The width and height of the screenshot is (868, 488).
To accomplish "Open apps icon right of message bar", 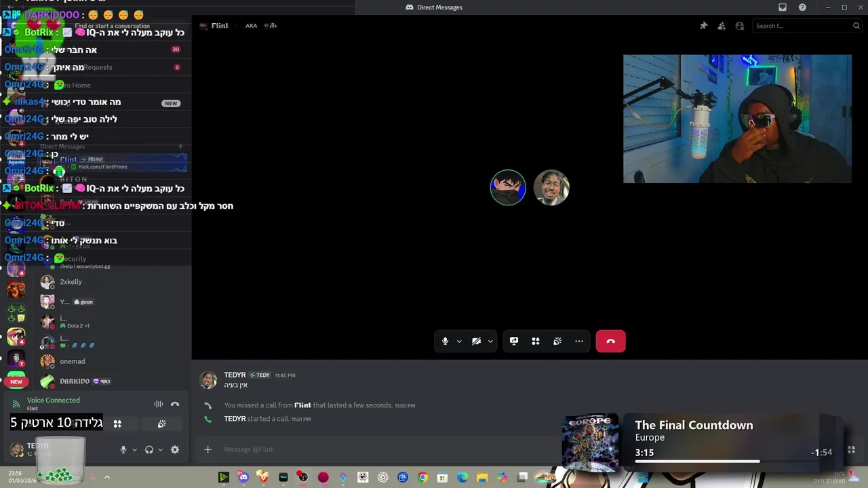I will point(852,449).
